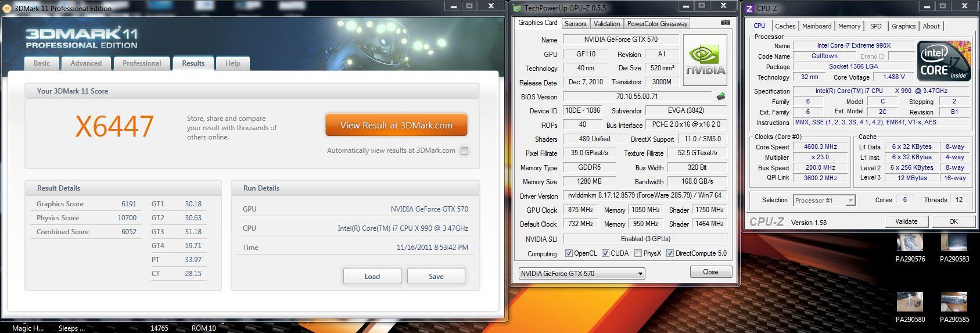The image size is (980, 333).
Task: Toggle the CUDA checkbox in GPU-Z
Action: coord(605,253)
